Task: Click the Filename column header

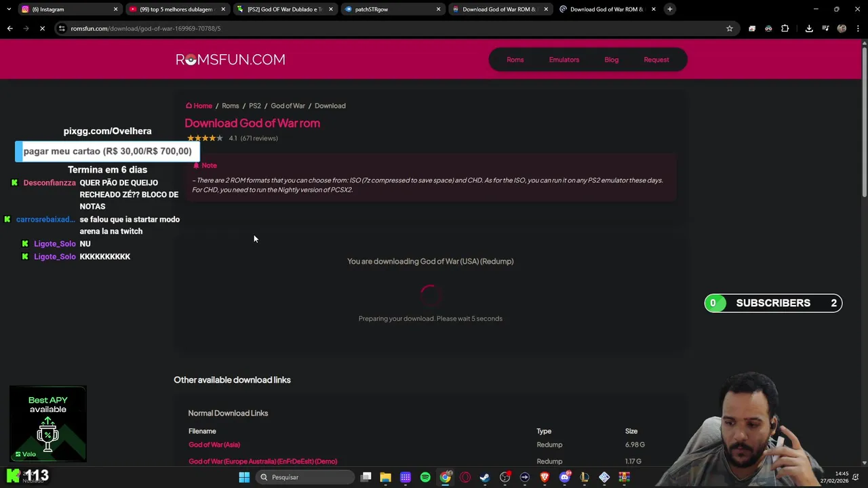Action: 202,431
